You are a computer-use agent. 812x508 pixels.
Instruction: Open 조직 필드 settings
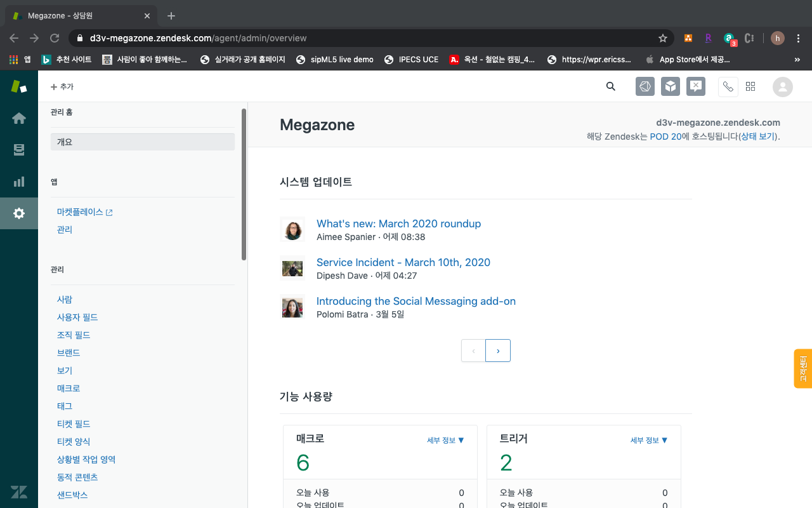pyautogui.click(x=74, y=335)
